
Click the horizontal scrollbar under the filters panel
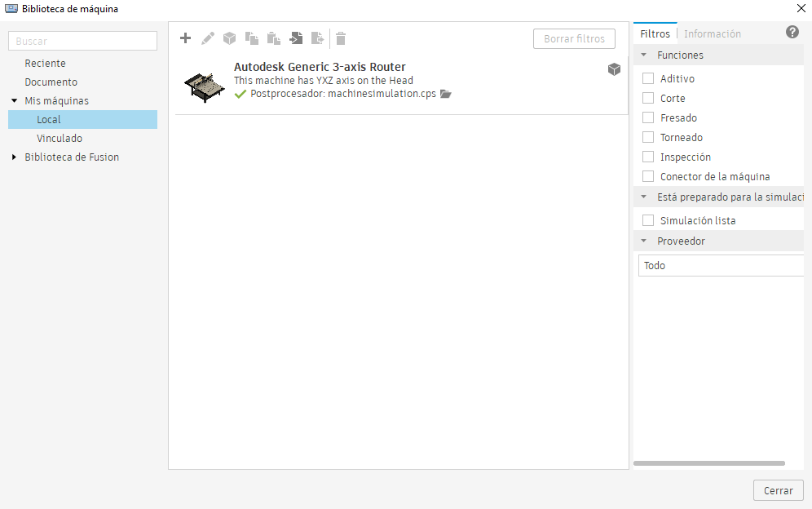tap(709, 463)
